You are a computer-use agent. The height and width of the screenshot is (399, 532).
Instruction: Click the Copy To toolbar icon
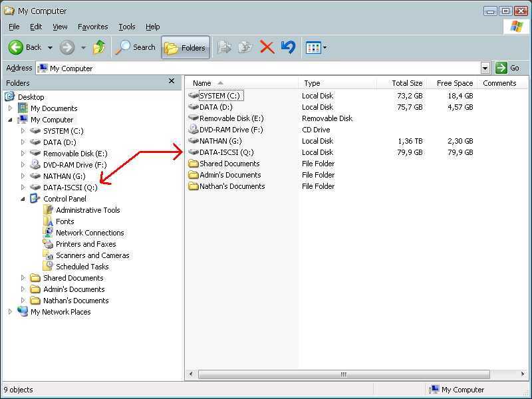[x=245, y=47]
